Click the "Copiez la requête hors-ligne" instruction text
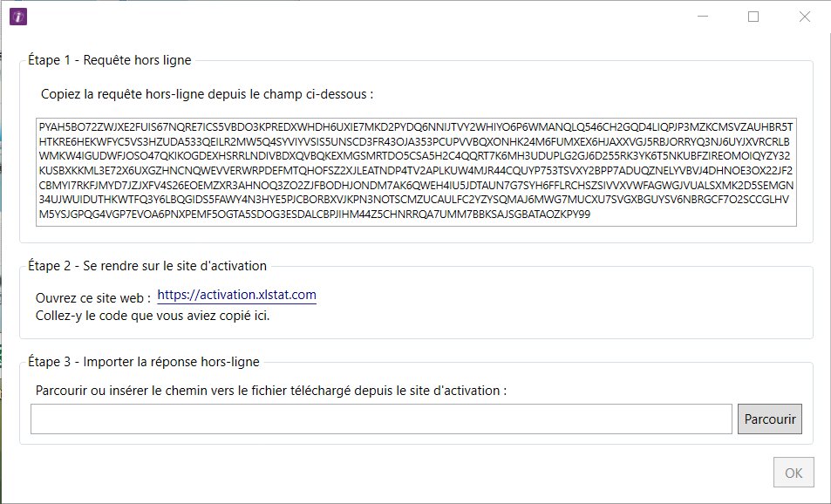The image size is (831, 504). point(208,93)
